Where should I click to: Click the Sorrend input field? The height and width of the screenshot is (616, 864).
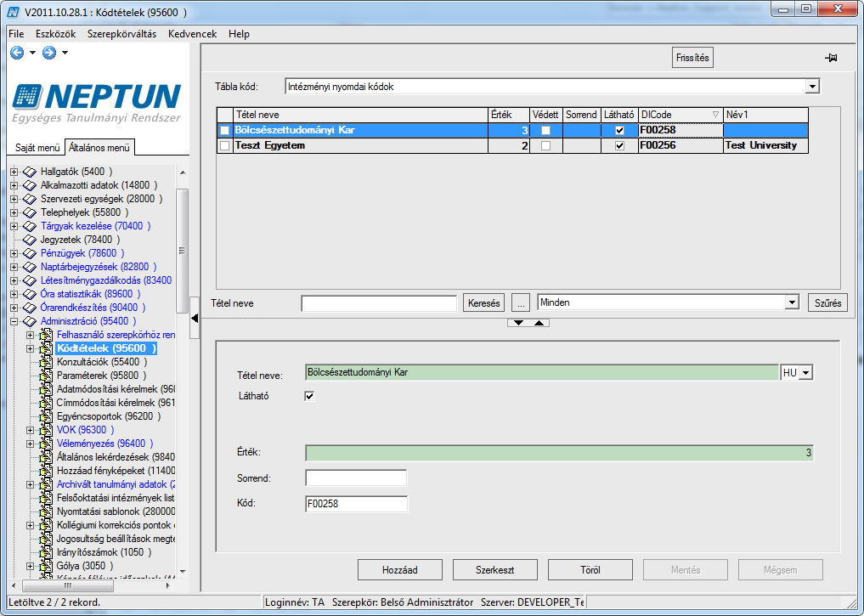tap(356, 478)
